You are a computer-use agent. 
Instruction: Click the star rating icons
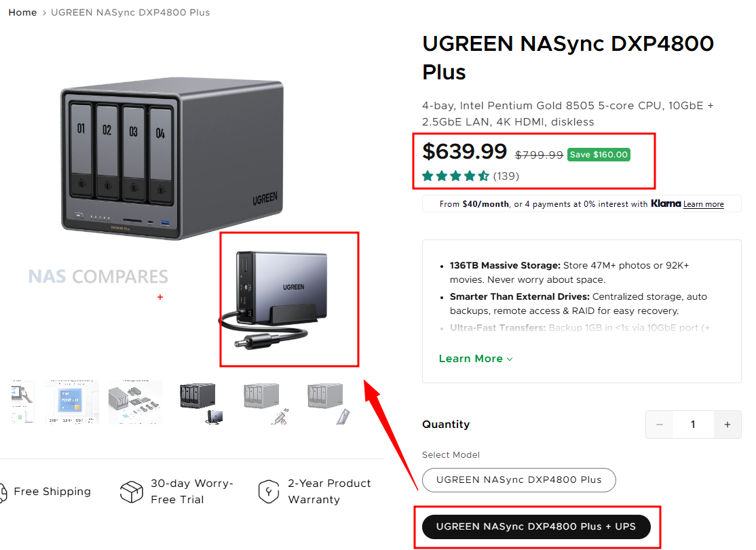point(455,176)
